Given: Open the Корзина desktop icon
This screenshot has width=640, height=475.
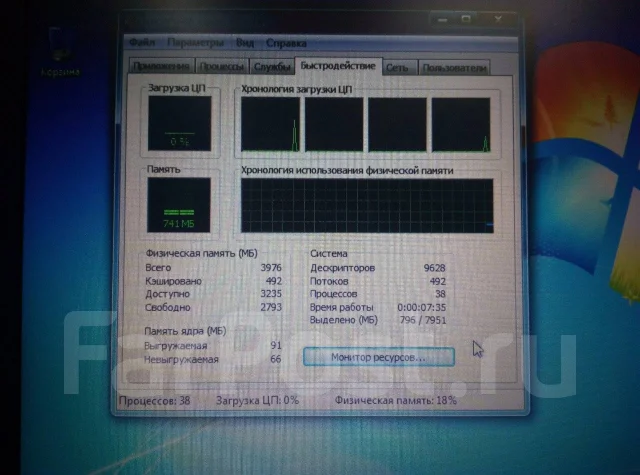Looking at the screenshot, I should [x=60, y=52].
